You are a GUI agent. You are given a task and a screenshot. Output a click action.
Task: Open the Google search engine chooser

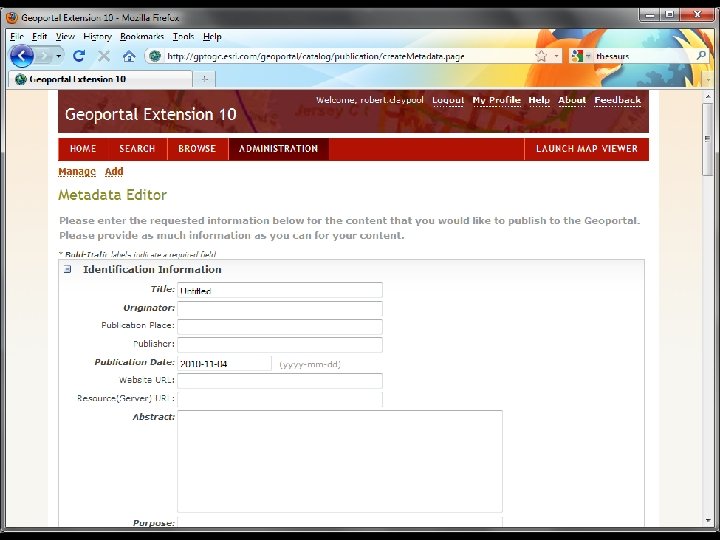click(581, 56)
